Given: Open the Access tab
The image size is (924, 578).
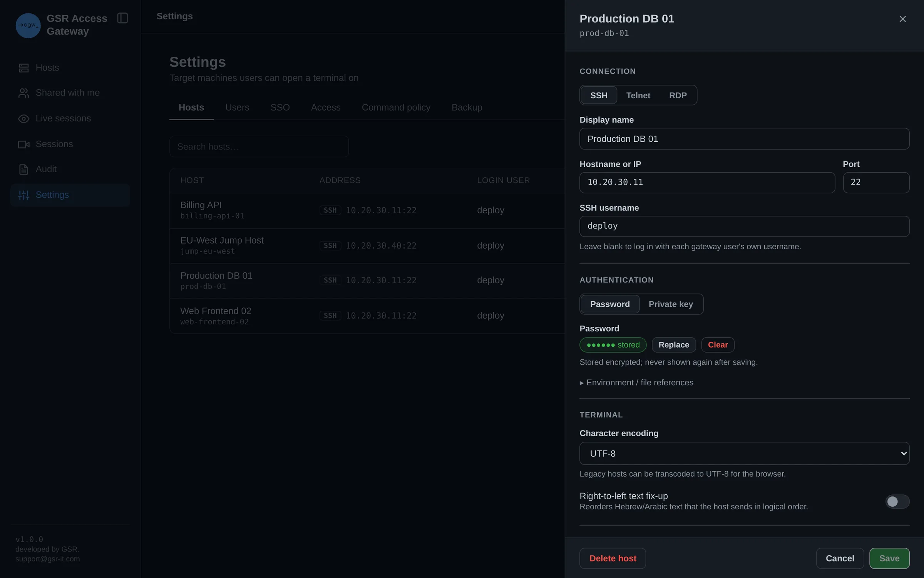Looking at the screenshot, I should [x=326, y=108].
